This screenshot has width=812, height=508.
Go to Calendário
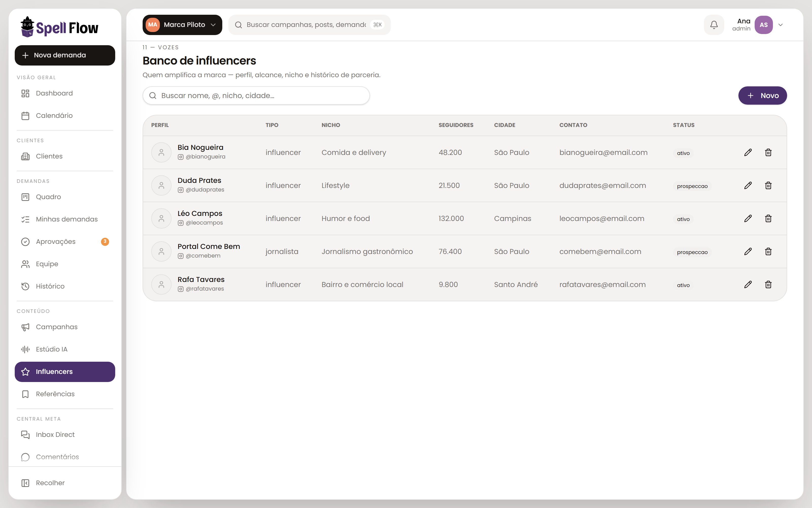coord(65,116)
